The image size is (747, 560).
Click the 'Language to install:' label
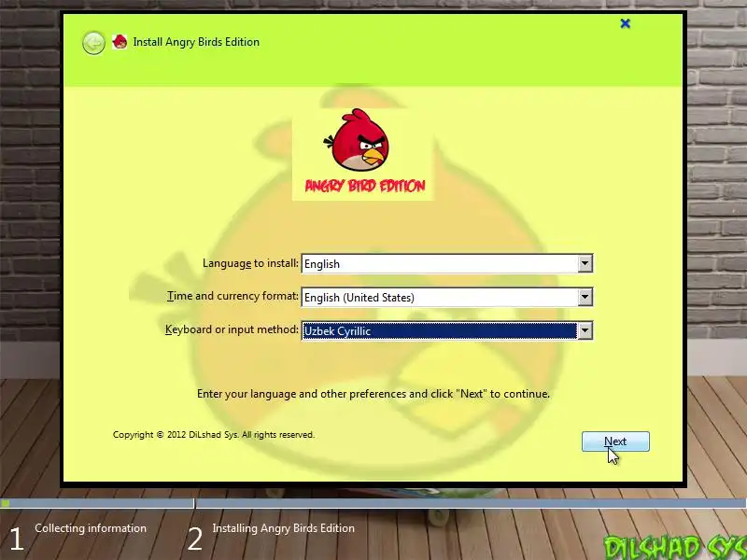tap(250, 263)
